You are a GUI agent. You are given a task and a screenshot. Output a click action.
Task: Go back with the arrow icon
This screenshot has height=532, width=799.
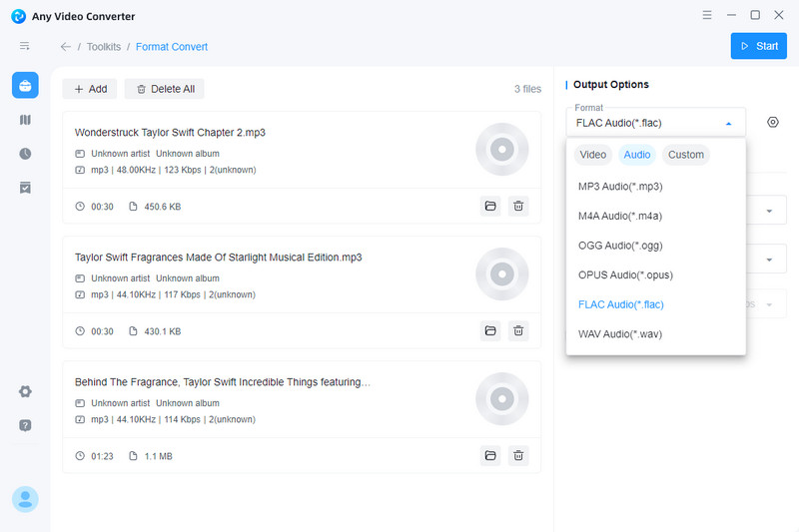click(66, 47)
